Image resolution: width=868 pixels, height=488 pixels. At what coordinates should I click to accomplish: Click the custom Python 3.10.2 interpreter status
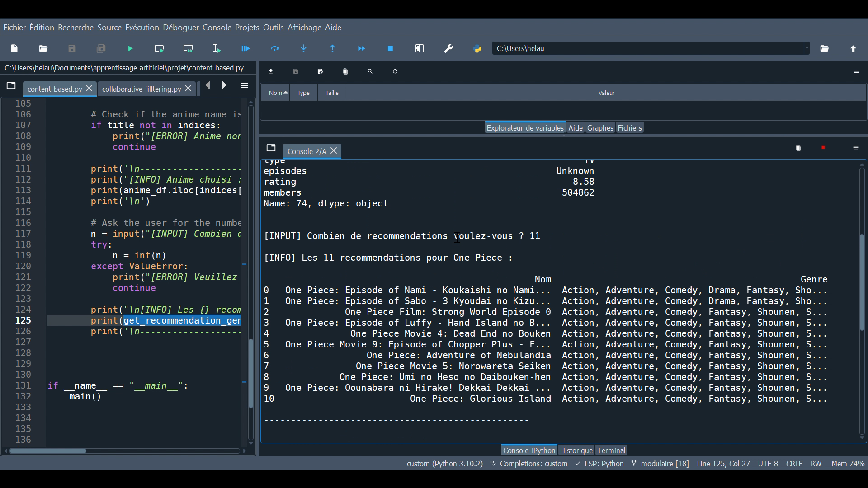[x=445, y=464]
